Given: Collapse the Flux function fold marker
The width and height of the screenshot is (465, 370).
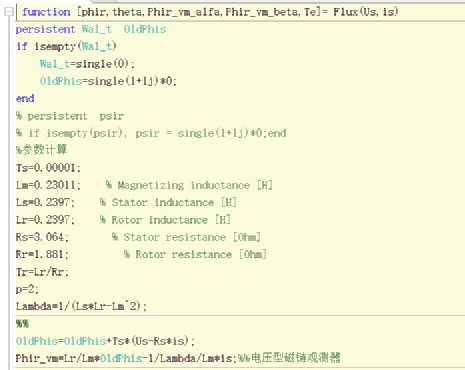Looking at the screenshot, I should 9,12.
